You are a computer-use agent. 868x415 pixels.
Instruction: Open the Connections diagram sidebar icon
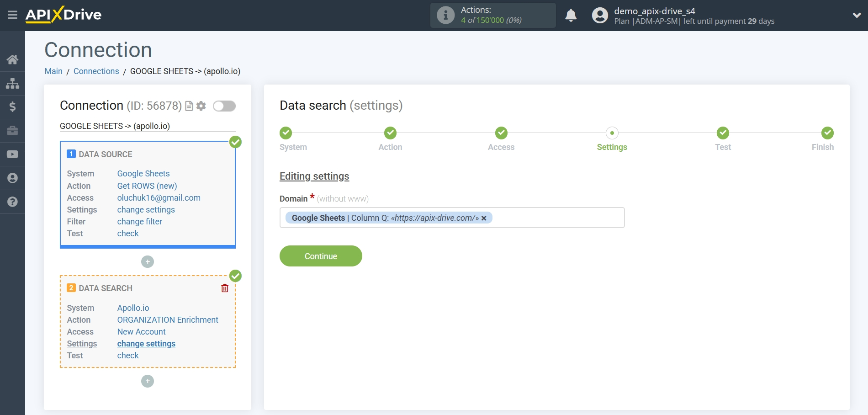point(12,83)
